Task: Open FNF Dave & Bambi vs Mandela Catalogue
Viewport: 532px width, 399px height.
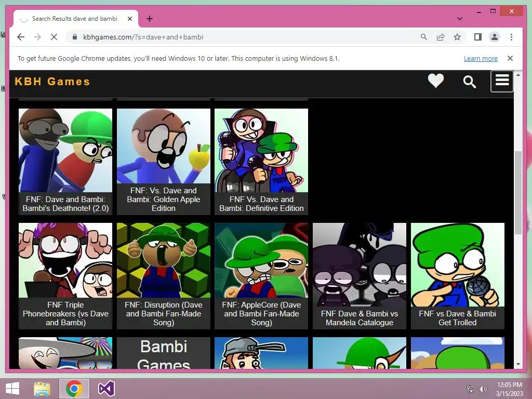Action: pos(360,276)
